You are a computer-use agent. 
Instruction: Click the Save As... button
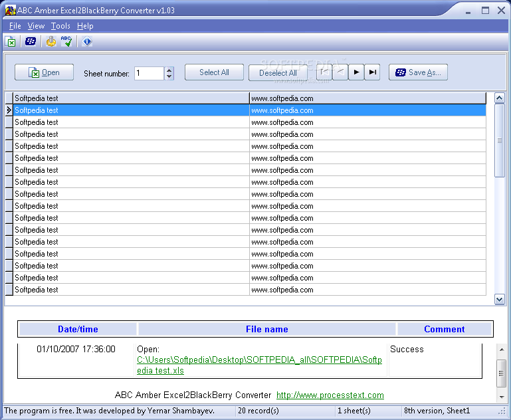[418, 72]
